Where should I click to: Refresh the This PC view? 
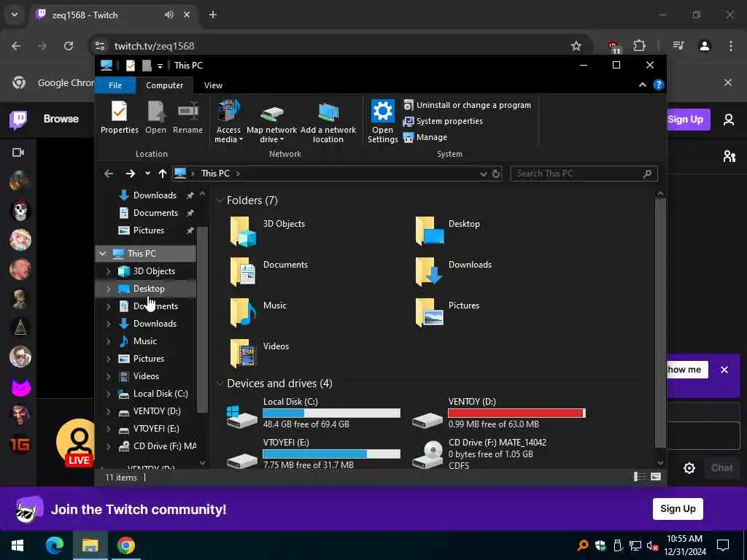(x=496, y=174)
